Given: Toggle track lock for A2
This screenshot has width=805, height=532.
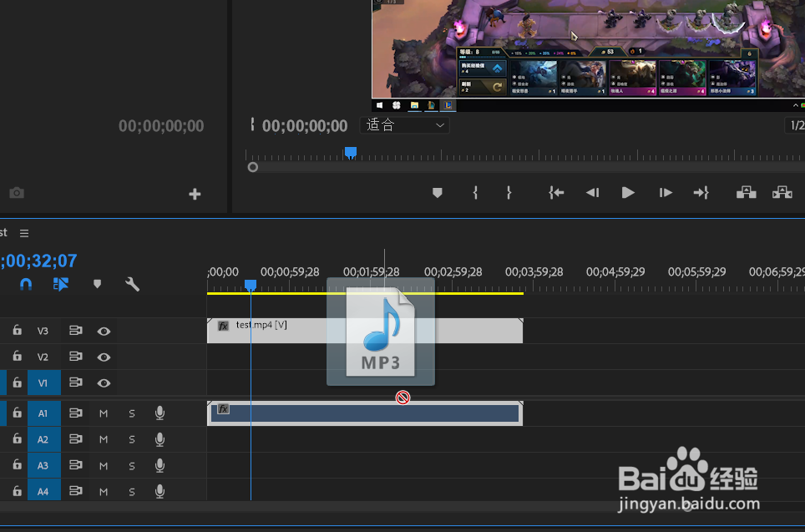Looking at the screenshot, I should pyautogui.click(x=18, y=438).
